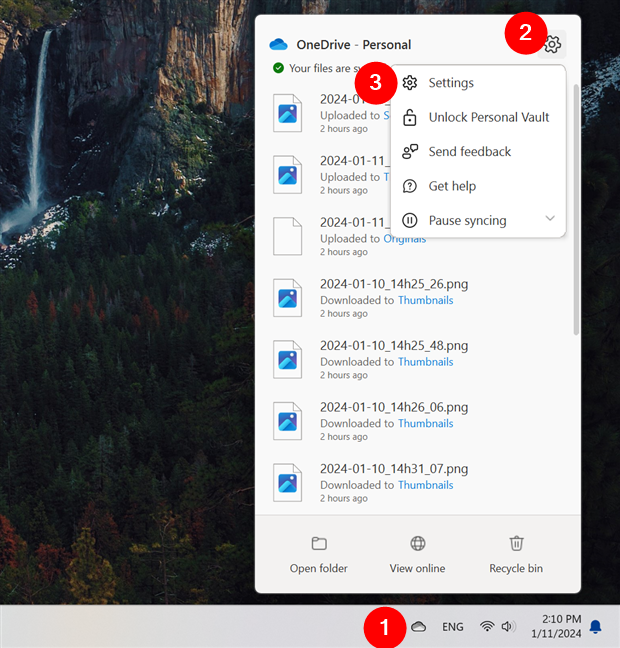Click the Send feedback person icon
This screenshot has height=648, width=620.
[x=410, y=152]
